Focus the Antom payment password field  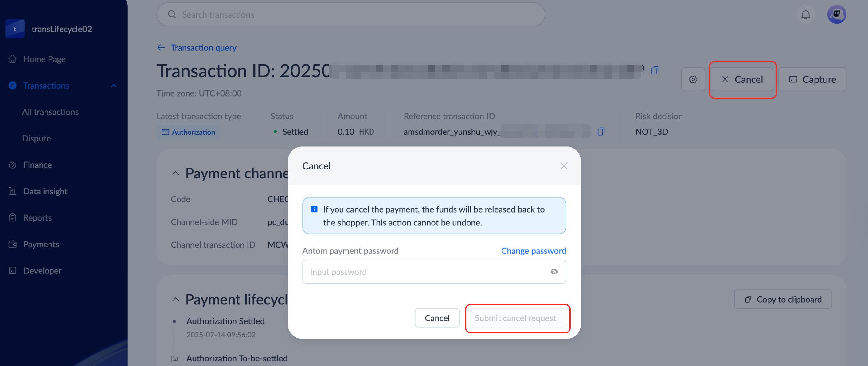tap(424, 272)
